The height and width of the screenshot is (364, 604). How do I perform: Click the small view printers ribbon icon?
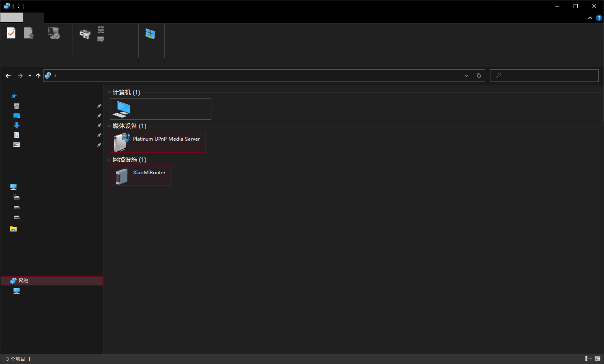coord(101,30)
